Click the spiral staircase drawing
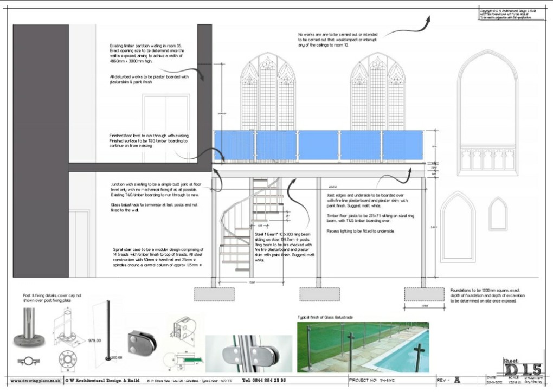553x392 pixels. (x=252, y=227)
